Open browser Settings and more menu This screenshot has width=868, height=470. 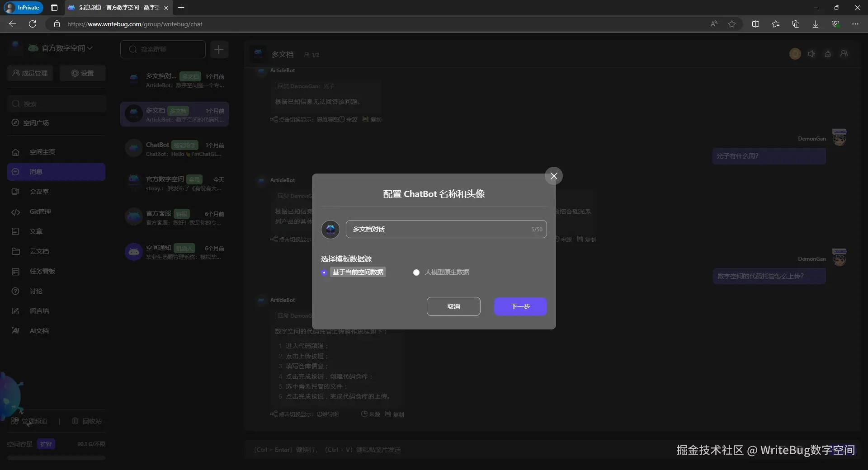tap(855, 24)
